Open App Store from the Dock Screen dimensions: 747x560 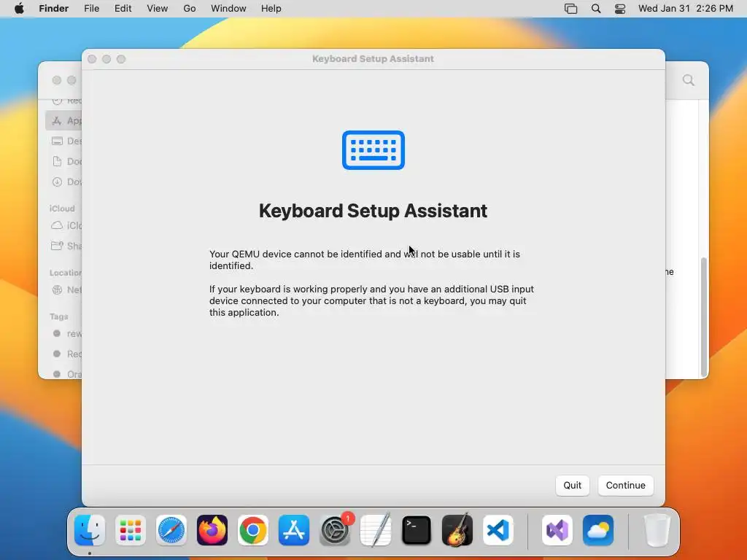tap(294, 530)
